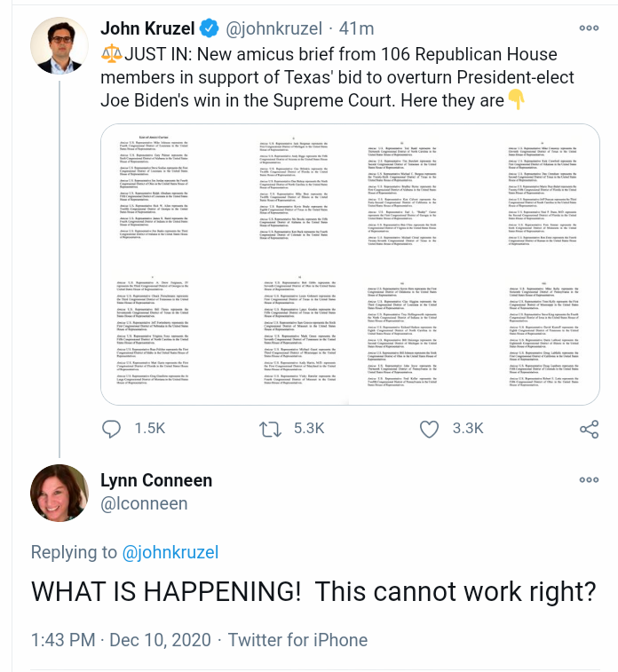
Task: Click @johnkruzel in the Replying to line
Action: [x=170, y=552]
